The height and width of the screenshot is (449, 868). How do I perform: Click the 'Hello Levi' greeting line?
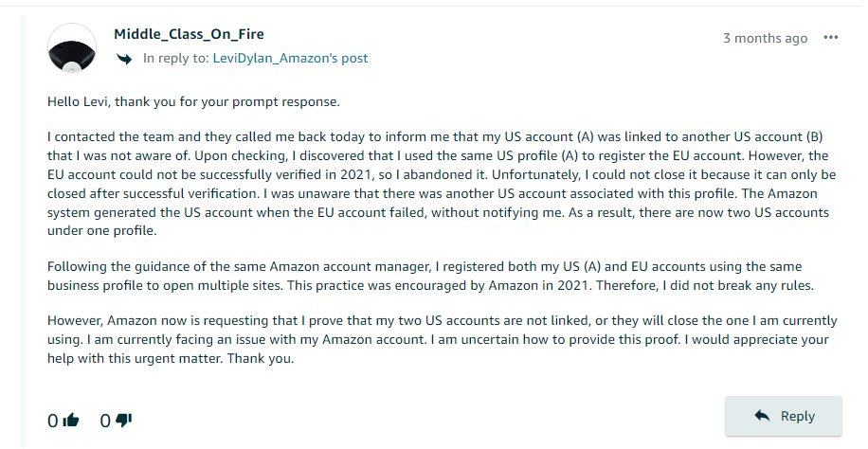click(x=193, y=102)
